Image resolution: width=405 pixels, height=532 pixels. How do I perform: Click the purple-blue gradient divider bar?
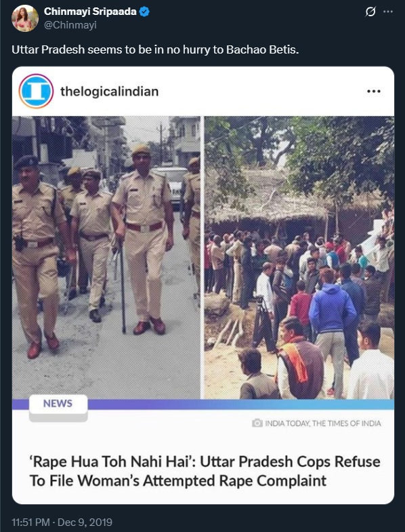(x=241, y=404)
